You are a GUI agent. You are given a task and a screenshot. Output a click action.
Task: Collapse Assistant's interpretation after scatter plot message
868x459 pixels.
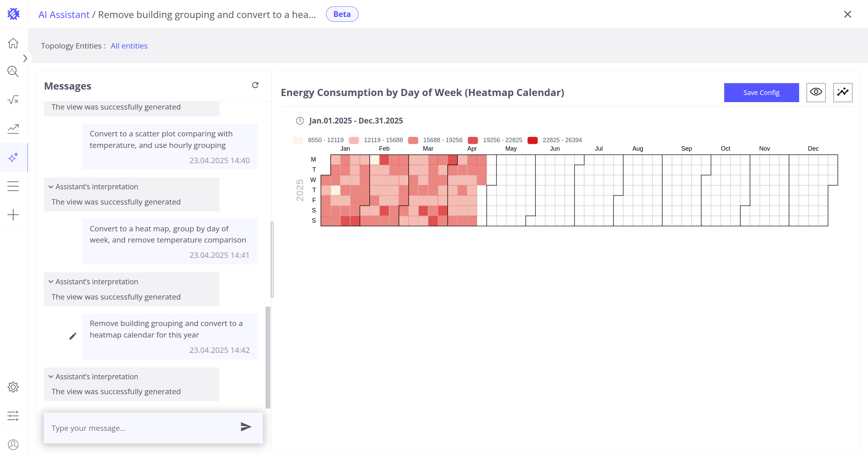point(51,187)
